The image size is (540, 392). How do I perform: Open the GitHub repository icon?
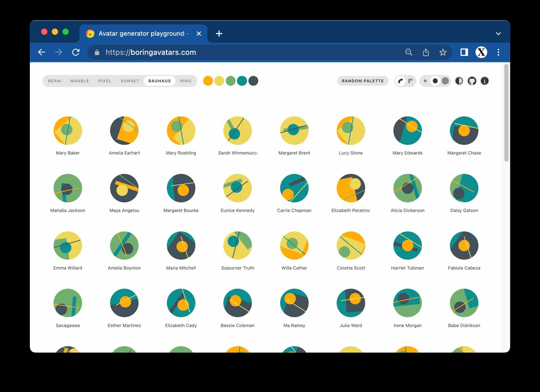pyautogui.click(x=472, y=81)
